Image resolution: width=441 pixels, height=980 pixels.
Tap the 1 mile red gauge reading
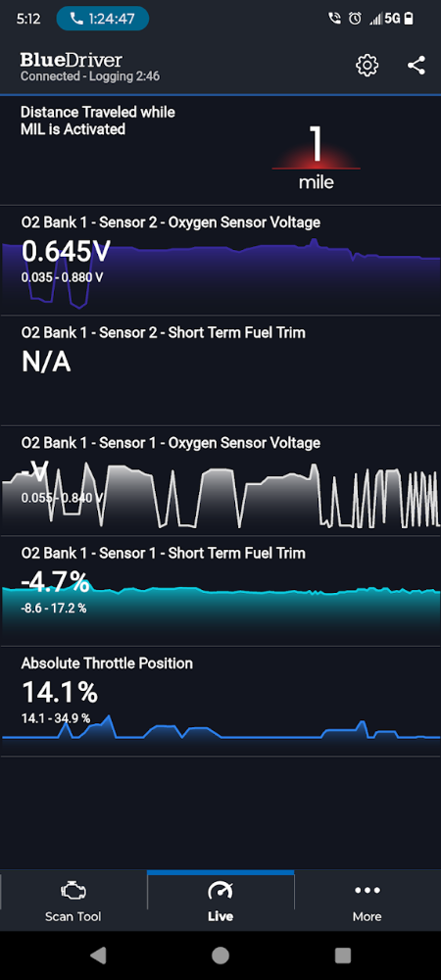point(317,157)
